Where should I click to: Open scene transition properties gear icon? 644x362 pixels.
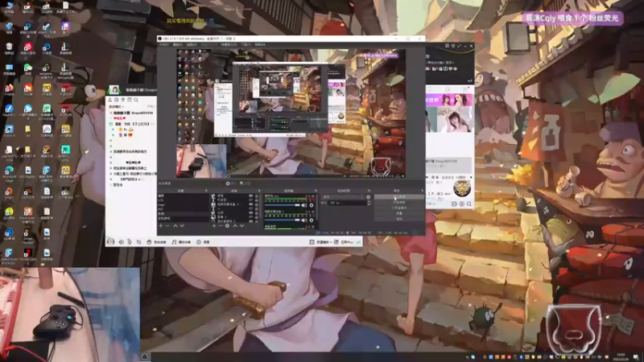[369, 197]
